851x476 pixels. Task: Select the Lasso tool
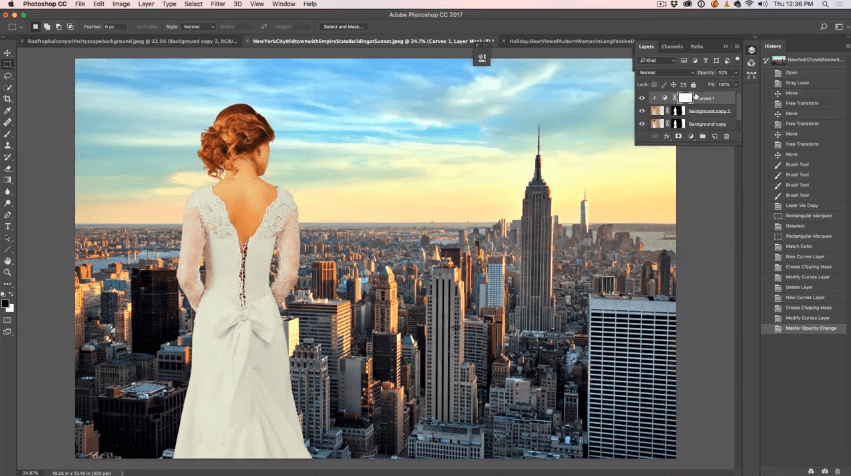(8, 76)
